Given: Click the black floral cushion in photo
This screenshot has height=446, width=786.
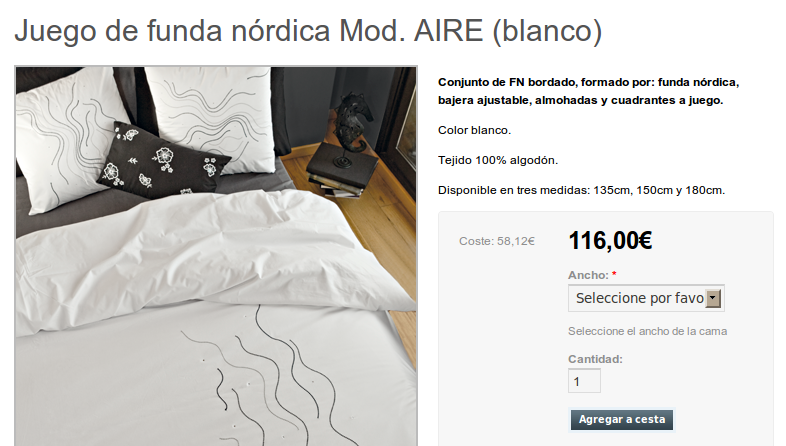Looking at the screenshot, I should click(x=163, y=160).
